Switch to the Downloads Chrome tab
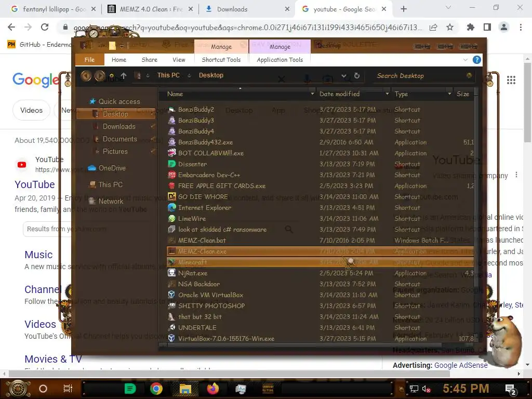 point(248,9)
